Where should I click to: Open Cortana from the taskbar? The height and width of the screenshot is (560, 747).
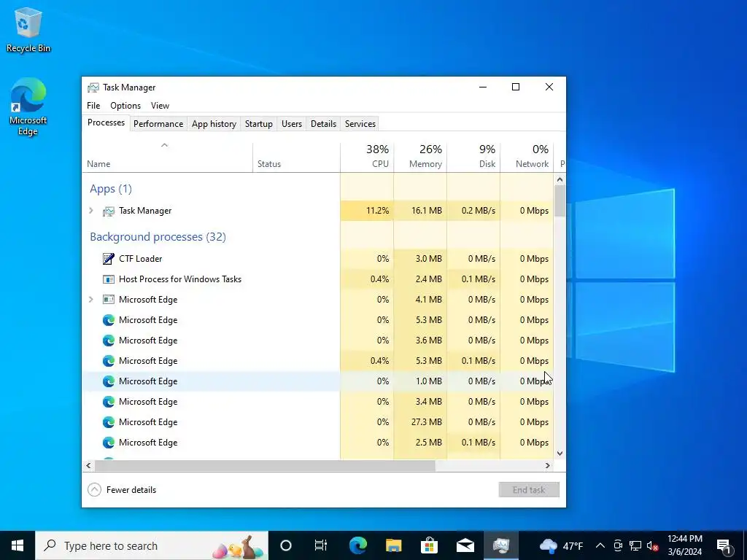[285, 545]
